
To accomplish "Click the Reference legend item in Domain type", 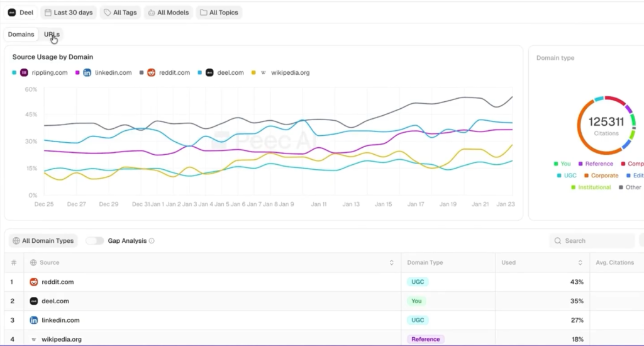I will [596, 164].
